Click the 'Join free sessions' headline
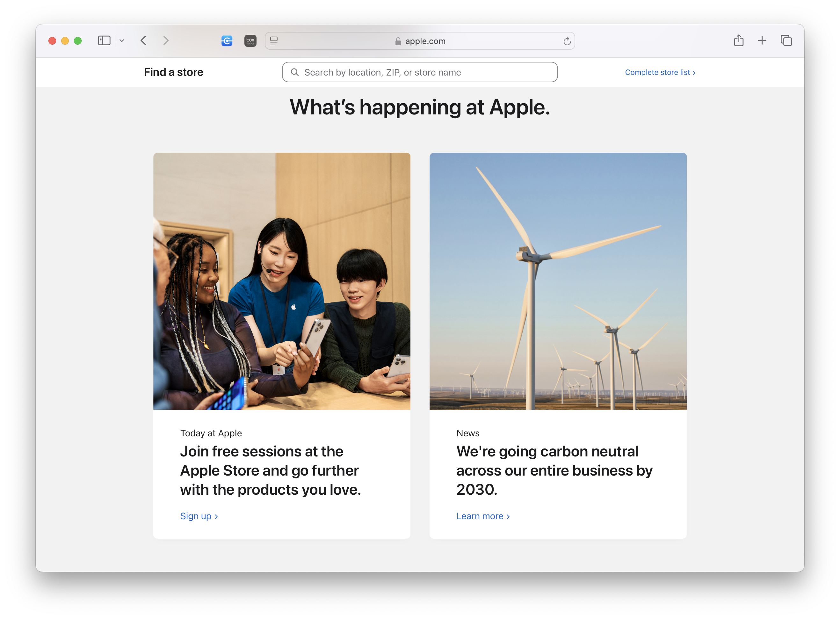 tap(271, 470)
